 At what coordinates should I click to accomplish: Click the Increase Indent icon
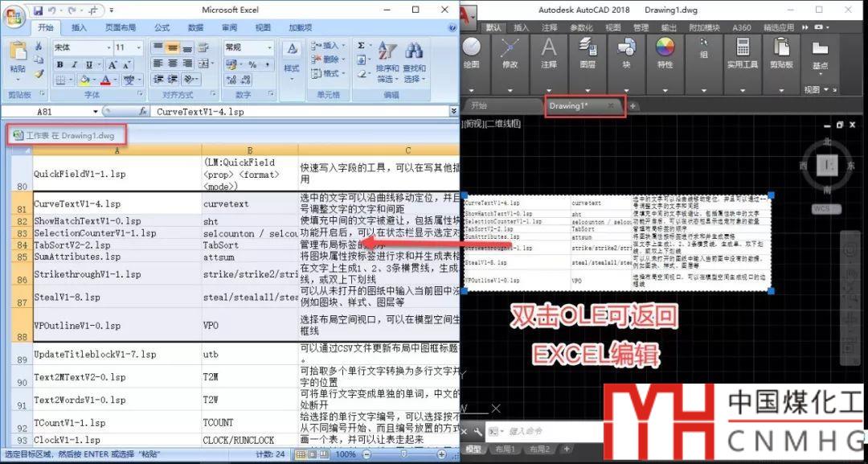click(173, 80)
